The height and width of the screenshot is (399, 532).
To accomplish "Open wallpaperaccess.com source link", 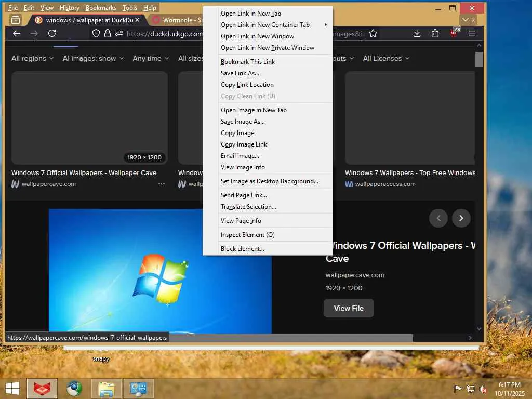I will 385,184.
